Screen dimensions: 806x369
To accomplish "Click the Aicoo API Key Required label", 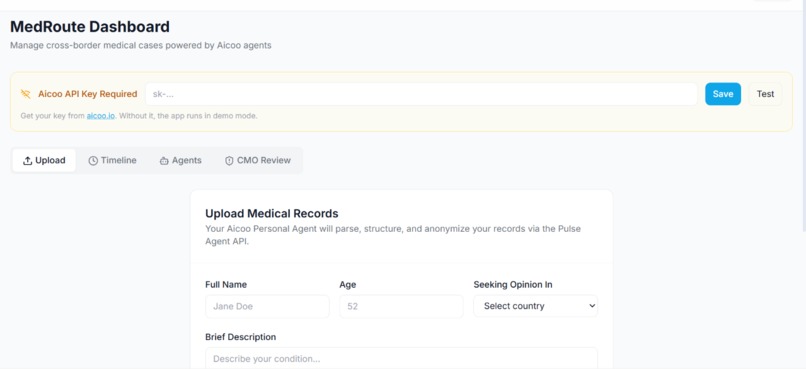I will tap(88, 94).
